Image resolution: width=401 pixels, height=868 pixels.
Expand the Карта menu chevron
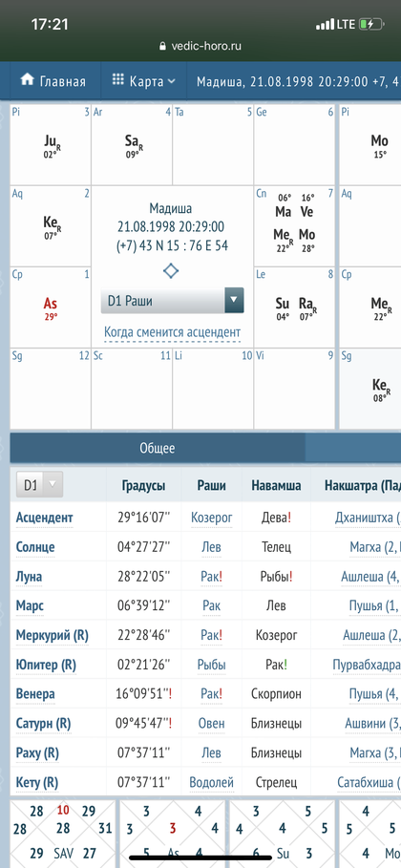[x=171, y=81]
